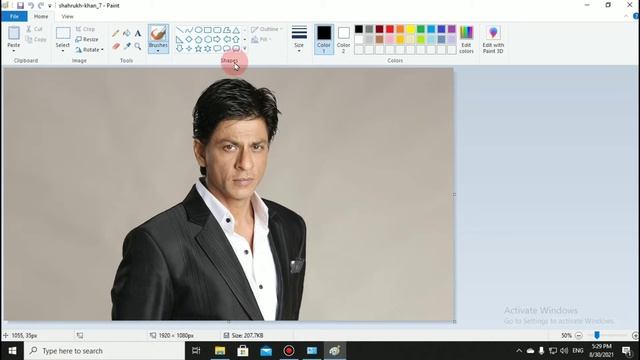Open the Rotate dropdown
The image size is (640, 360).
[x=89, y=49]
